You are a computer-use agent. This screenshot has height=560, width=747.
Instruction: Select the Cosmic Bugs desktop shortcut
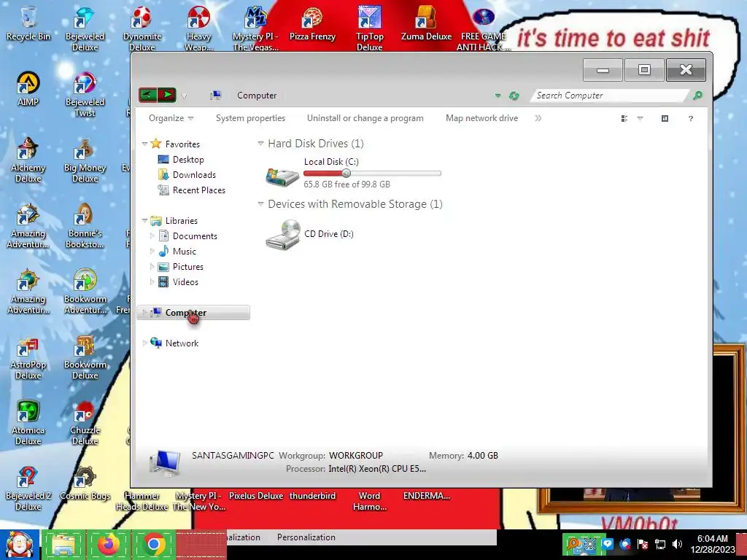tap(85, 483)
